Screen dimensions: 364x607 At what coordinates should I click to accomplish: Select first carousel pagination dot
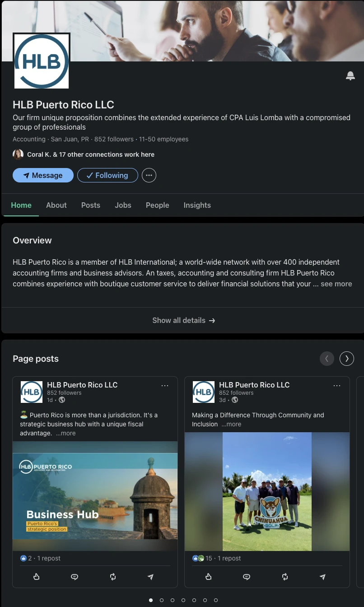coord(151,600)
